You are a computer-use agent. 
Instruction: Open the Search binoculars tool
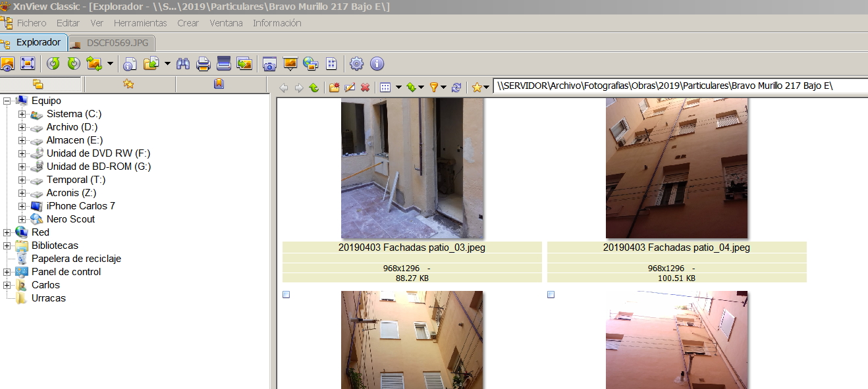click(183, 64)
